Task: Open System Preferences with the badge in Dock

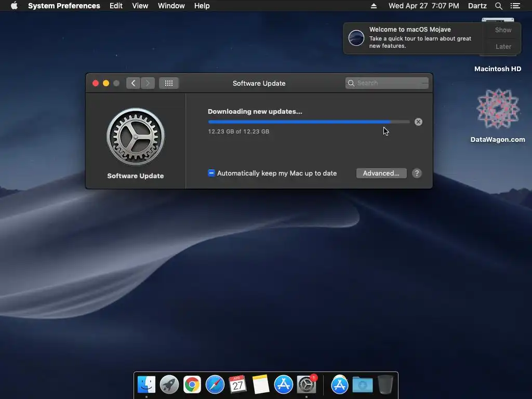Action: (307, 384)
